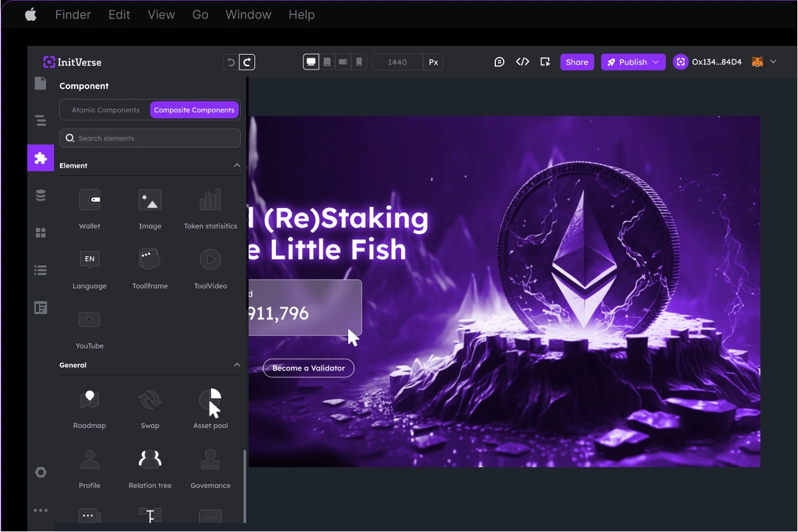Open the Go menu
The image size is (798, 532).
200,14
